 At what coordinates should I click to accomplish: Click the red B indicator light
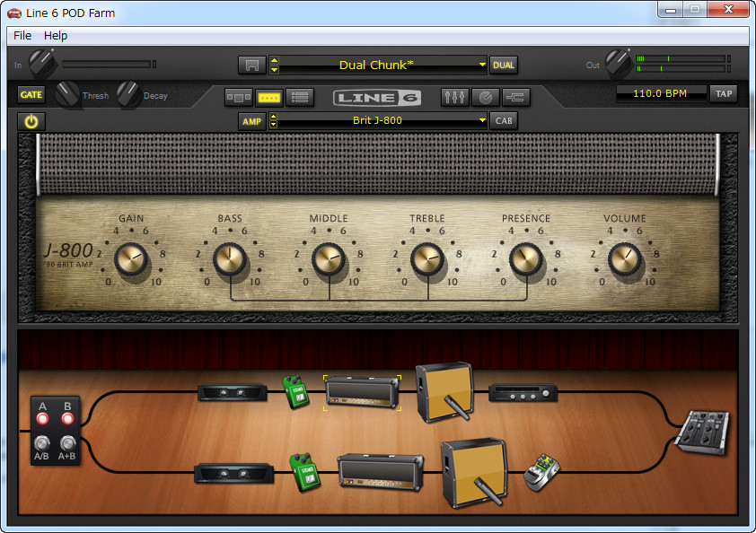coord(67,418)
